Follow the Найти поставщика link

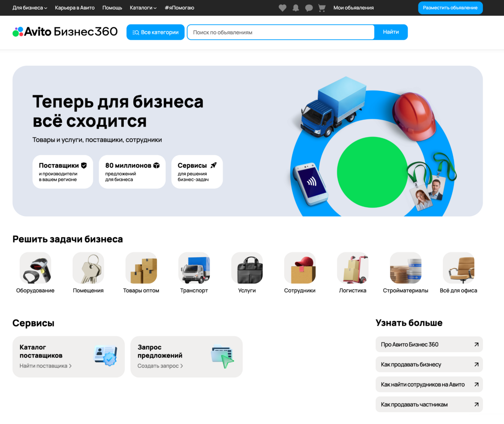point(46,366)
